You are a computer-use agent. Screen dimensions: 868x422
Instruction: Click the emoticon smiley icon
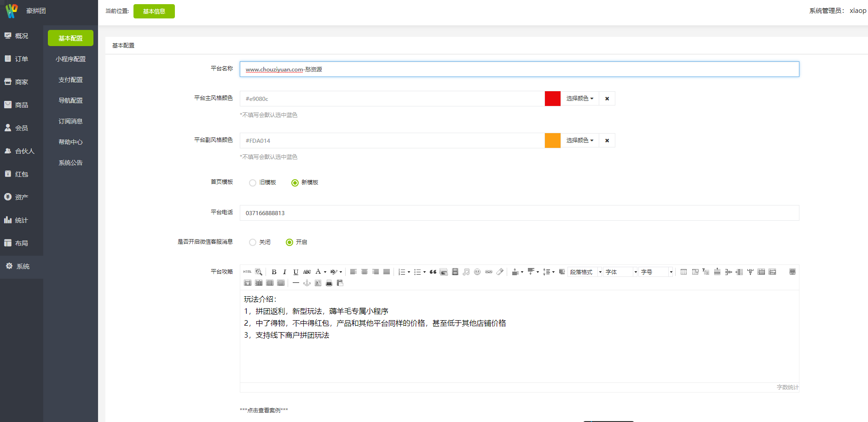pos(477,272)
